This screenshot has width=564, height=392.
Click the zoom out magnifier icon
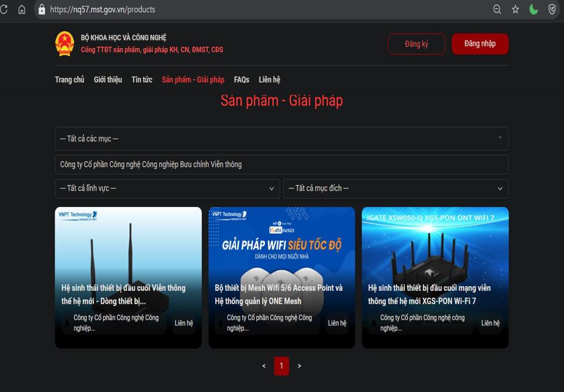point(497,9)
